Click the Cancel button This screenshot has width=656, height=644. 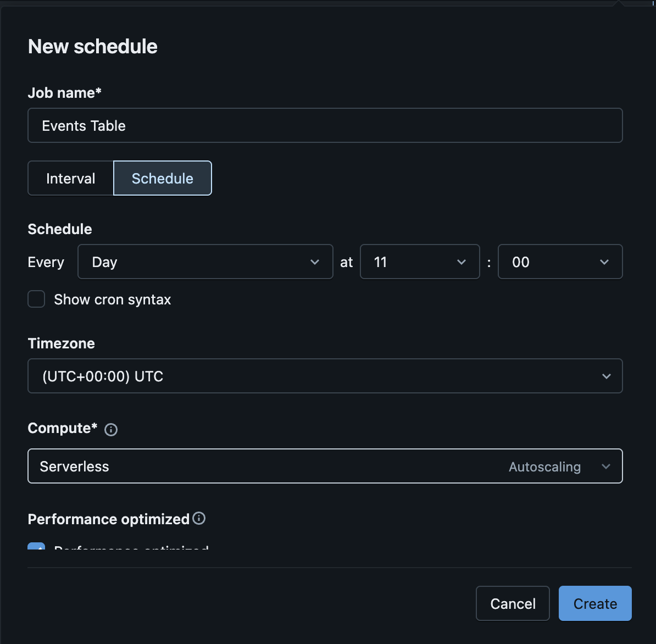click(x=513, y=603)
